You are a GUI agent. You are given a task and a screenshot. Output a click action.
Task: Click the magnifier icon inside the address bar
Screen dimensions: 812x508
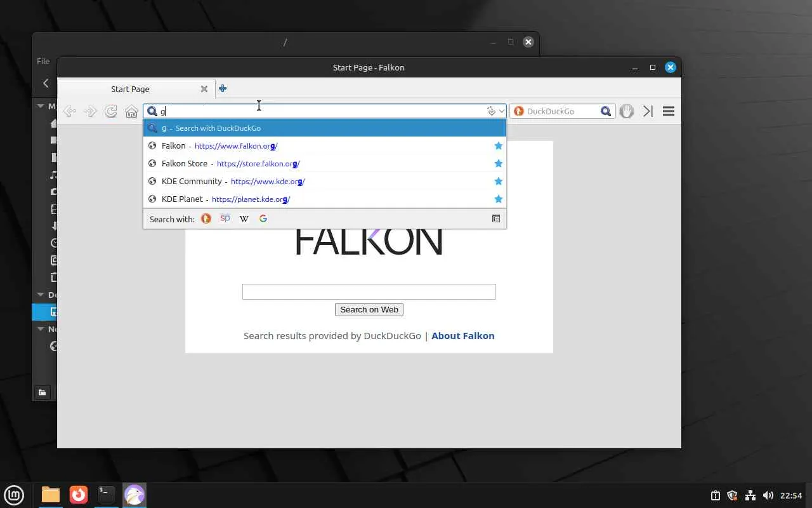click(152, 111)
